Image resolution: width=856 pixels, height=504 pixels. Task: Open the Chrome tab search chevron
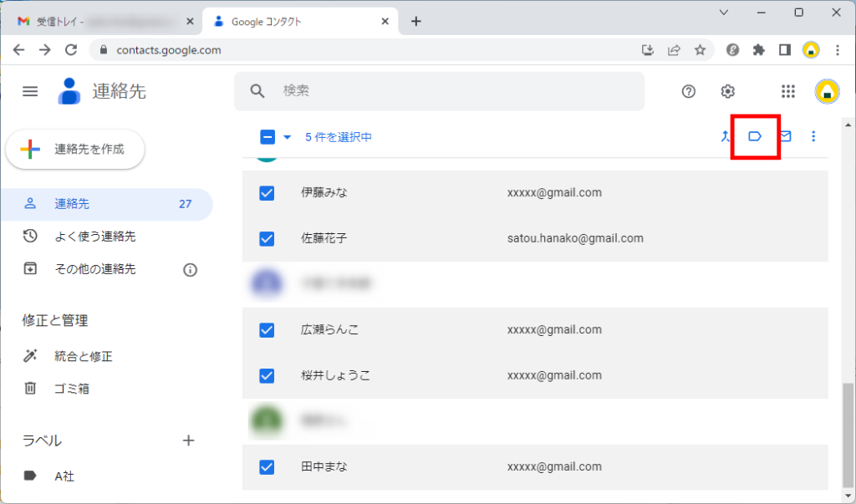(x=724, y=13)
